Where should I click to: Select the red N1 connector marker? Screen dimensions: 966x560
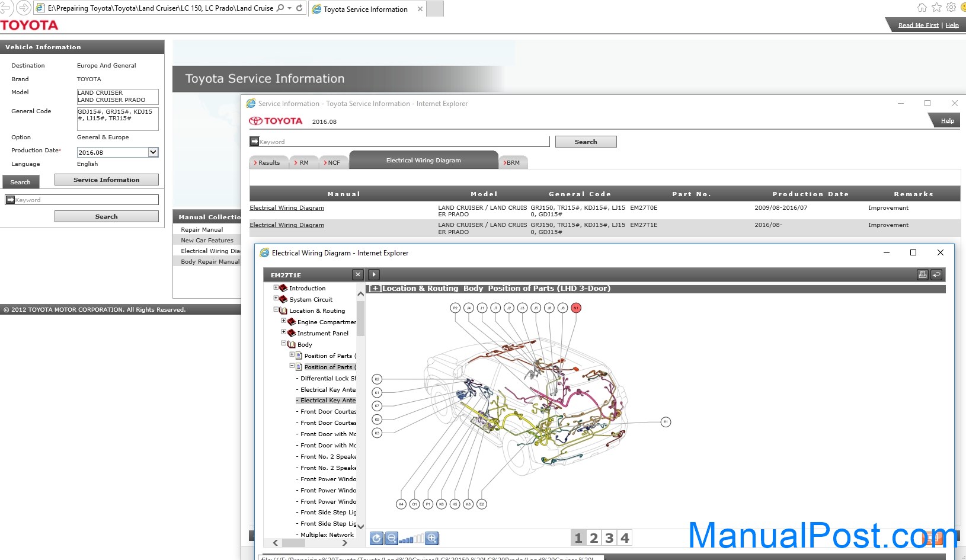(576, 308)
